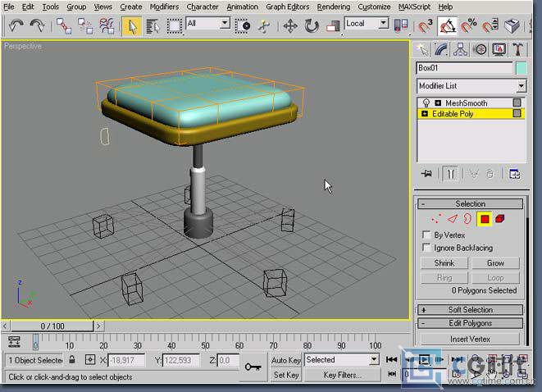
Task: Toggle the Auto Key button
Action: pos(286,360)
